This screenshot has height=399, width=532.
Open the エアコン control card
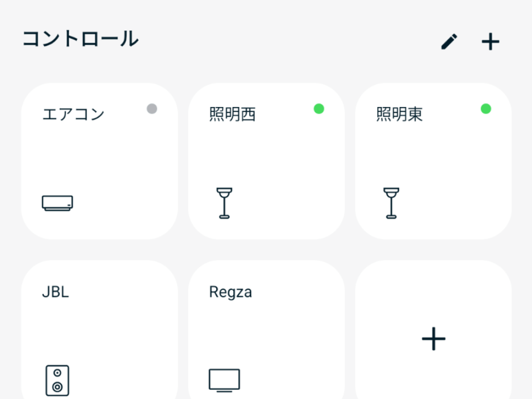coord(99,161)
